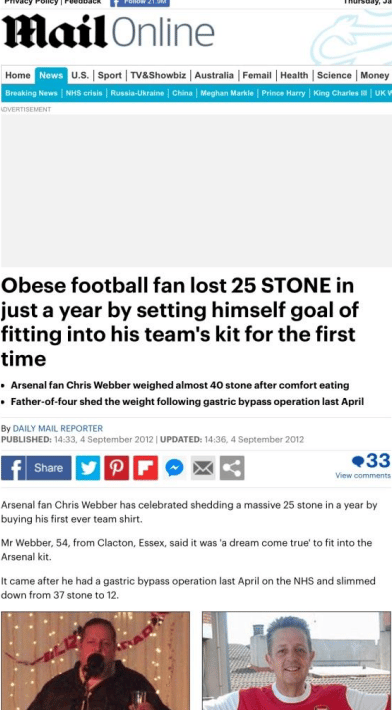Image resolution: width=392 pixels, height=710 pixels.
Task: Go to TV&Showbiz section
Action: [x=158, y=76]
